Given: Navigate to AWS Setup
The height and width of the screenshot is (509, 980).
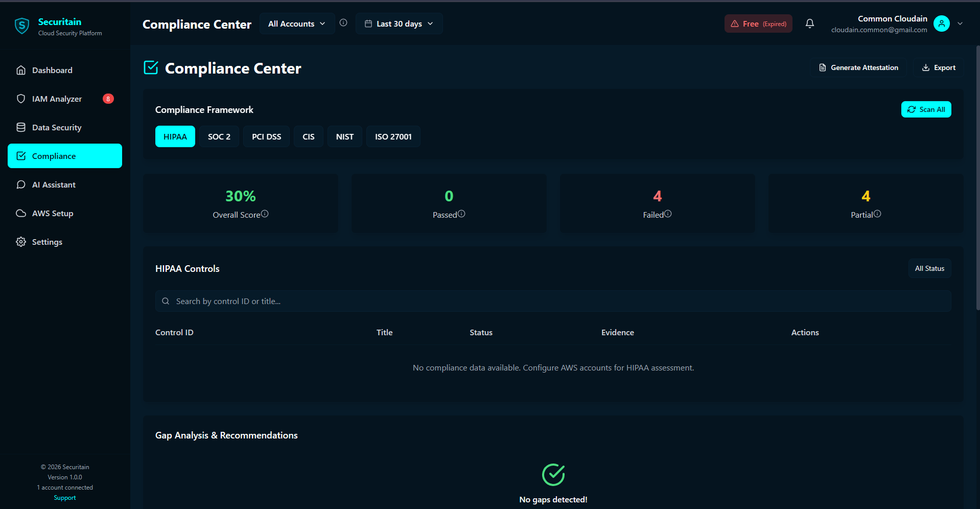Looking at the screenshot, I should click(x=65, y=213).
